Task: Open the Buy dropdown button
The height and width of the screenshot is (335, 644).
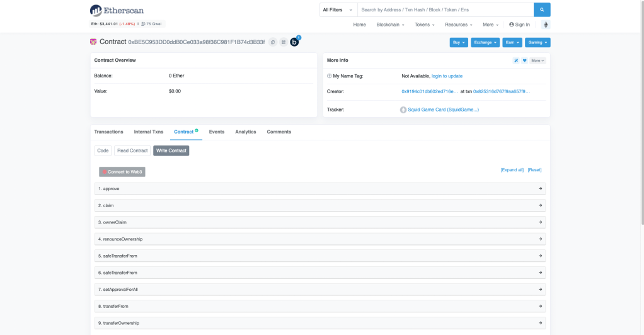Action: (459, 42)
